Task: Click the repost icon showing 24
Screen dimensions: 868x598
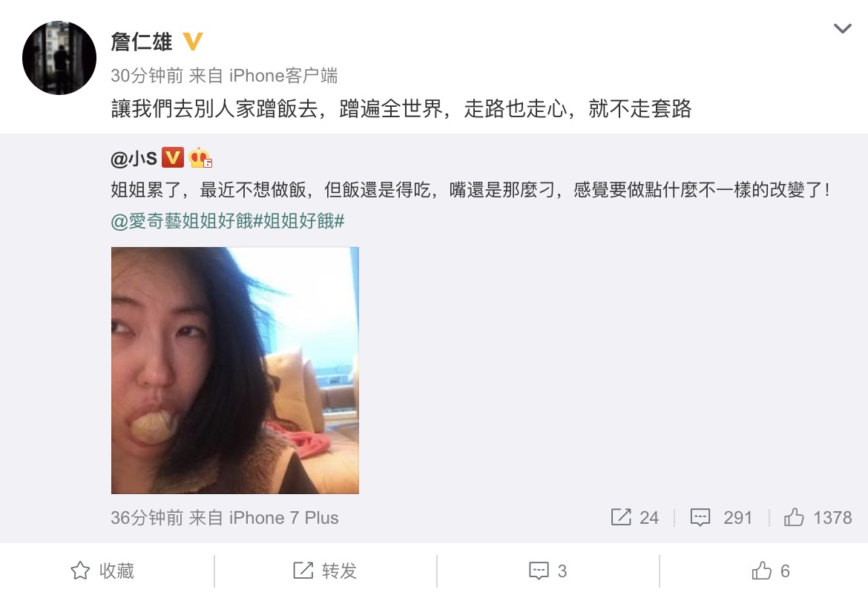Action: 634,518
